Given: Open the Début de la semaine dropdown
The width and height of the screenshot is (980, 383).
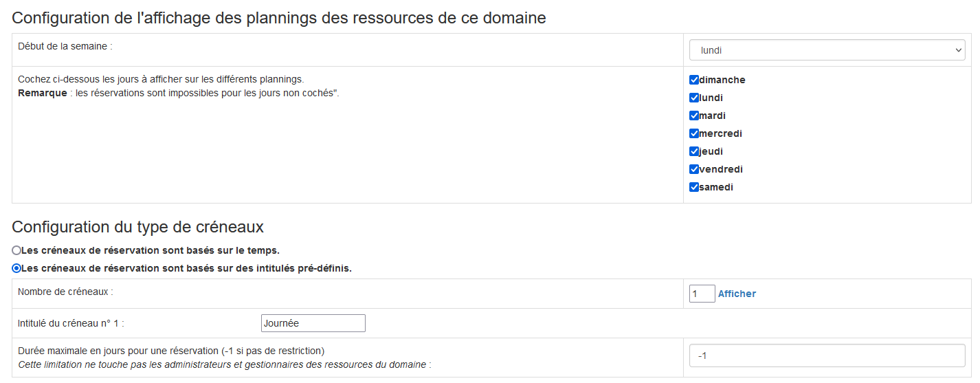Looking at the screenshot, I should click(x=827, y=50).
